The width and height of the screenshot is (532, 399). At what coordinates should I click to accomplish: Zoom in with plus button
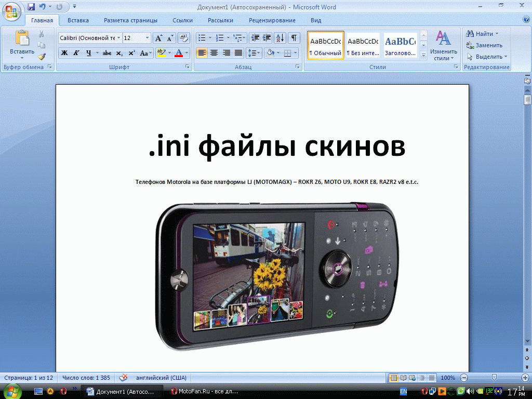click(x=525, y=378)
